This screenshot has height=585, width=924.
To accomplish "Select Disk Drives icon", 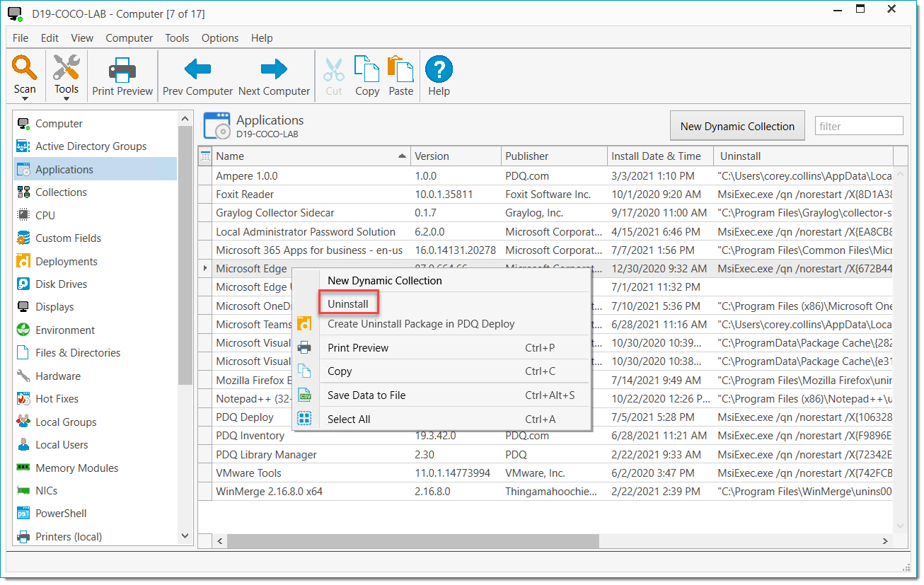I will coord(23,284).
